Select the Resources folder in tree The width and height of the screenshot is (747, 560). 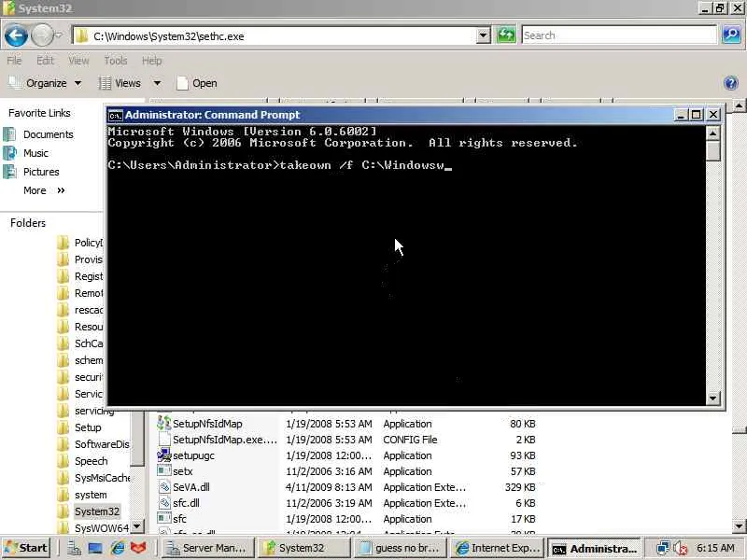pos(89,327)
